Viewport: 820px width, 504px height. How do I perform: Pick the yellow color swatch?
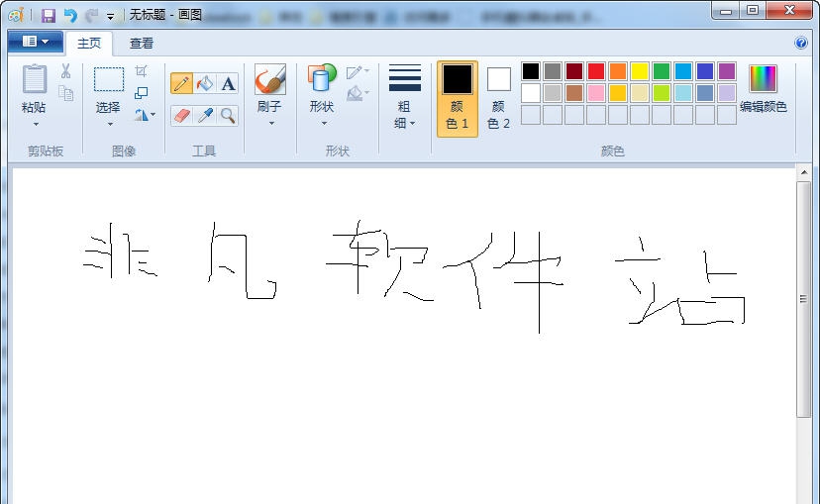(640, 71)
